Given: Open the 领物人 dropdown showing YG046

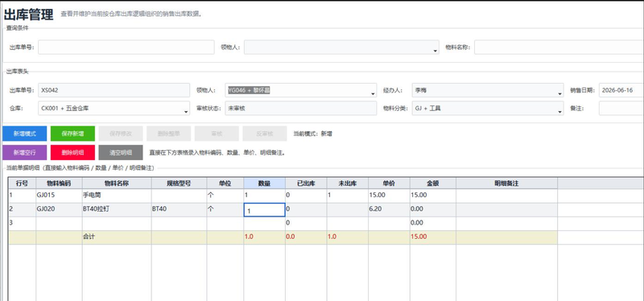Looking at the screenshot, I should [300, 90].
